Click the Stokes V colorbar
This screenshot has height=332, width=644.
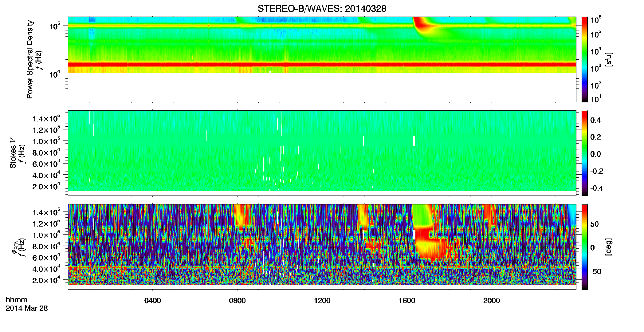584,153
